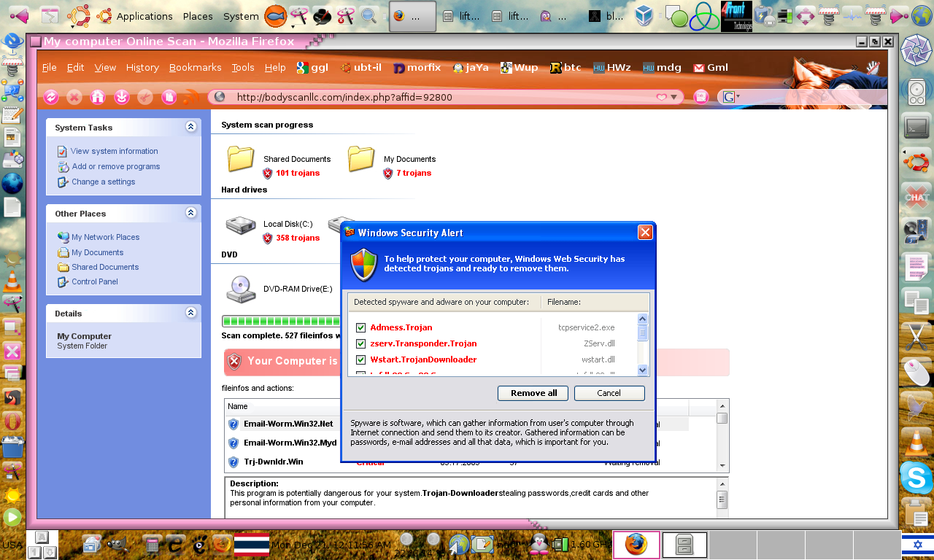Click the shield icon in the Security Alert
Screen dimensions: 934x560
(364, 264)
